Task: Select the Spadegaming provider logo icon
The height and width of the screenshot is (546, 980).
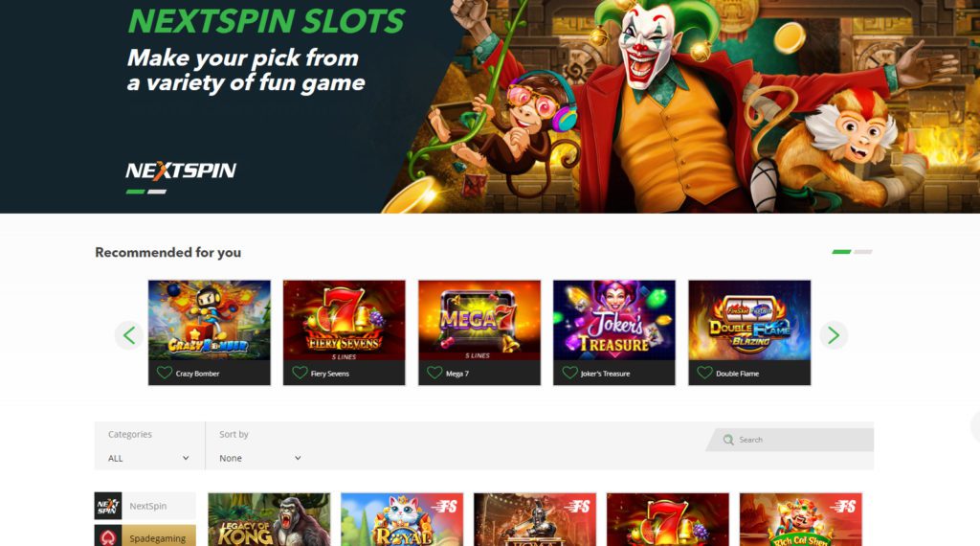Action: (x=108, y=536)
